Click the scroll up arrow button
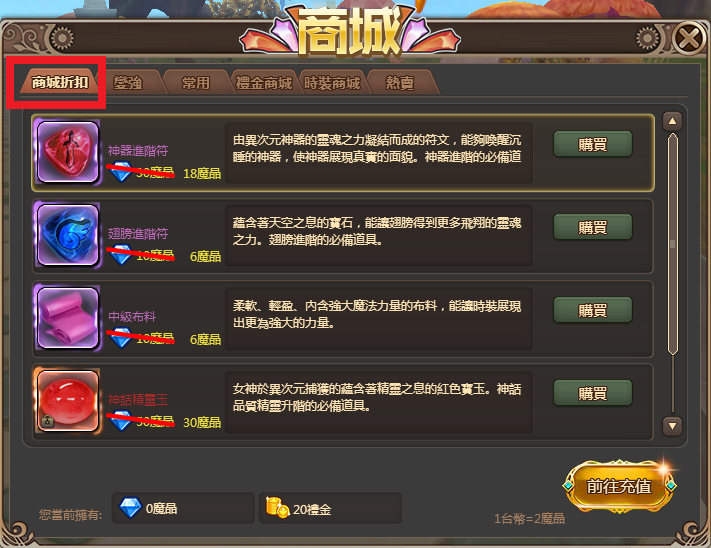Screen dimensions: 711x548 [x=672, y=121]
